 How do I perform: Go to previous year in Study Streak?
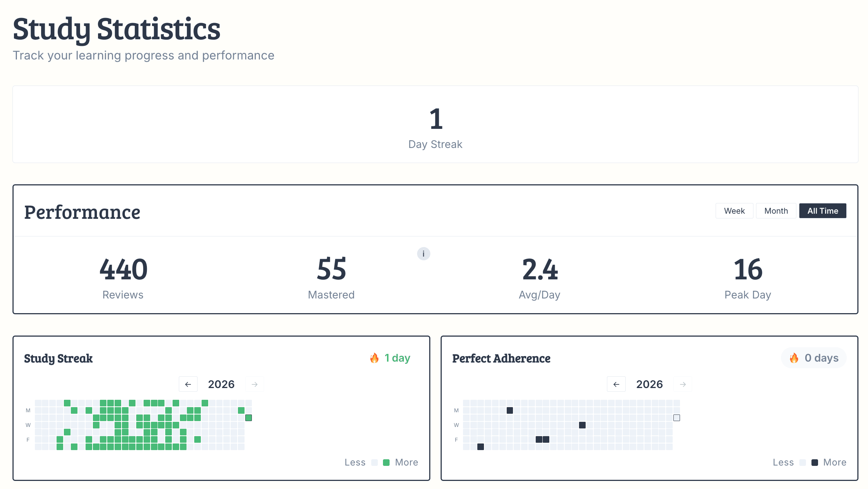[188, 384]
